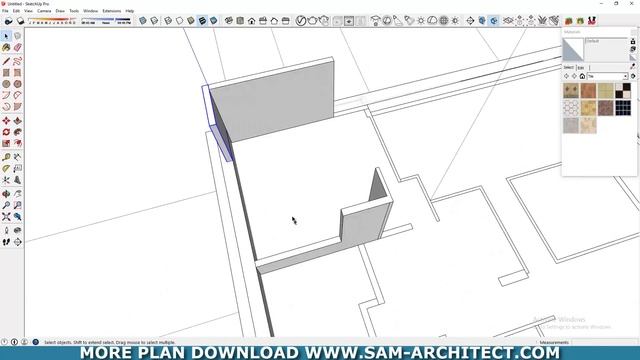Adjust the shadow date slider

(x=52, y=20)
